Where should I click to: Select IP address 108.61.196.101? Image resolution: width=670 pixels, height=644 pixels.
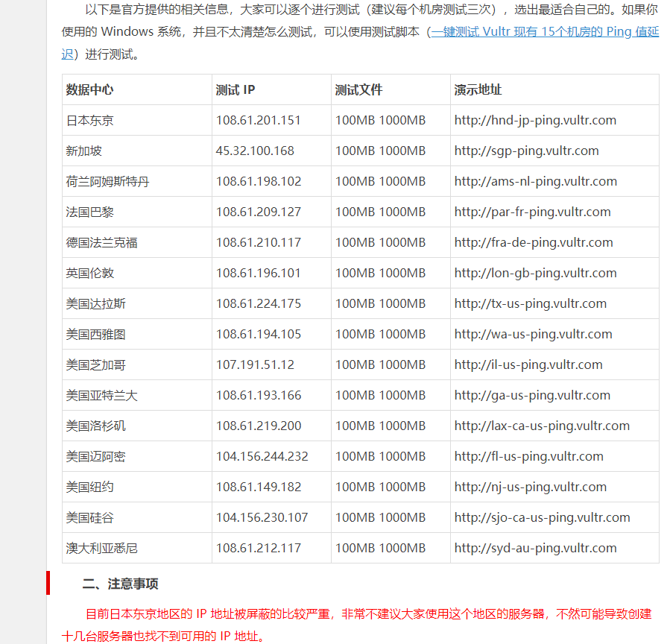[258, 273]
